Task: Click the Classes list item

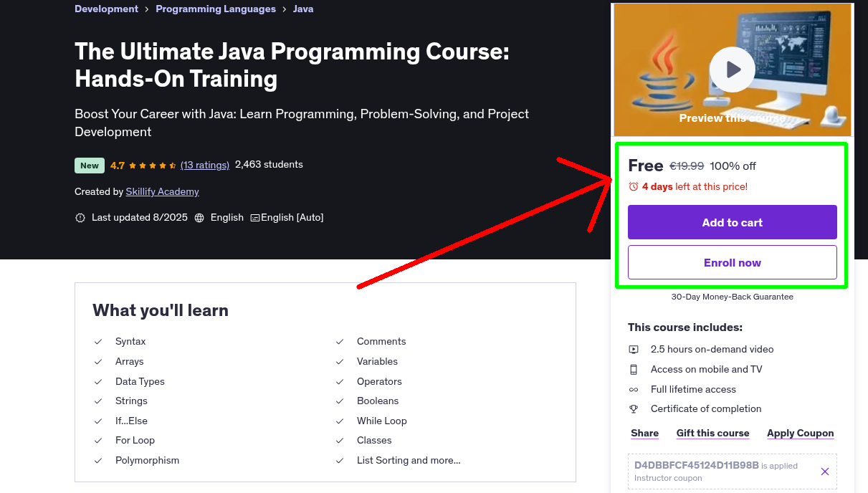Action: point(374,441)
